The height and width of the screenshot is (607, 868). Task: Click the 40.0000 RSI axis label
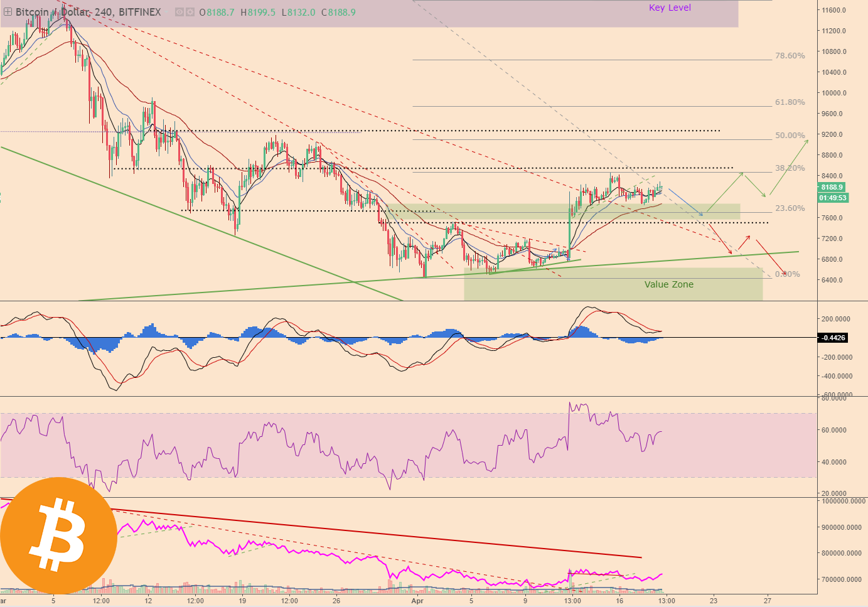(833, 462)
